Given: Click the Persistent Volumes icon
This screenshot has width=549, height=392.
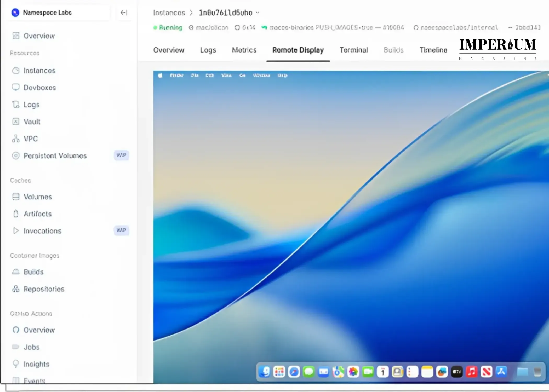Looking at the screenshot, I should (x=16, y=156).
